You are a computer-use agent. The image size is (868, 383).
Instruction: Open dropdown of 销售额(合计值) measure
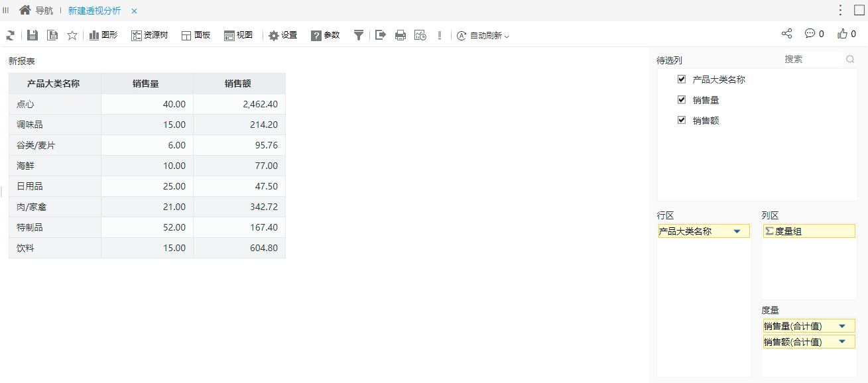pos(842,342)
